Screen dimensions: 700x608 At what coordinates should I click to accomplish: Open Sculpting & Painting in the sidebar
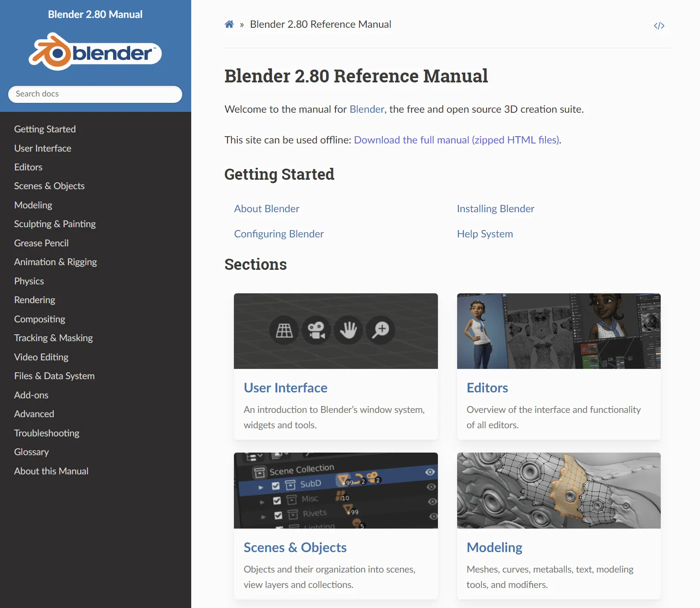click(x=55, y=224)
